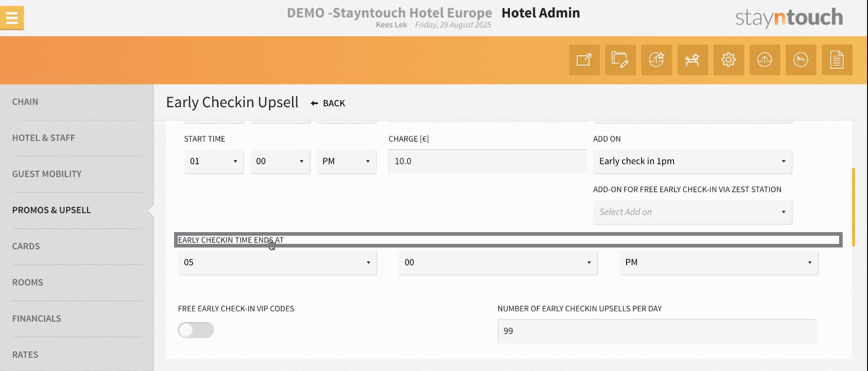
Task: Click upsells per day field showing 99
Action: point(657,331)
